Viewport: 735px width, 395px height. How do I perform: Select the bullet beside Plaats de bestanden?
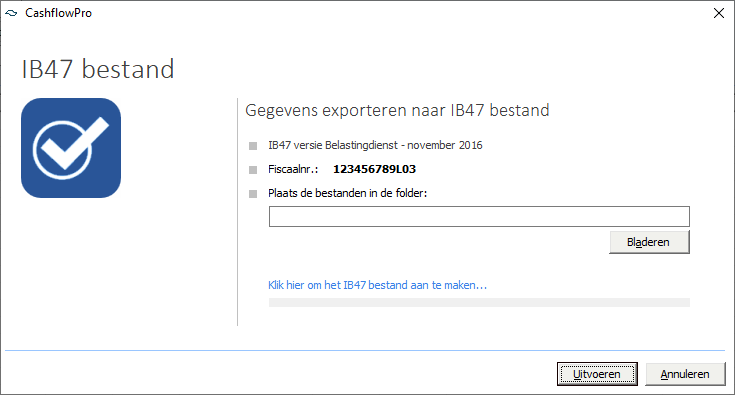[253, 194]
